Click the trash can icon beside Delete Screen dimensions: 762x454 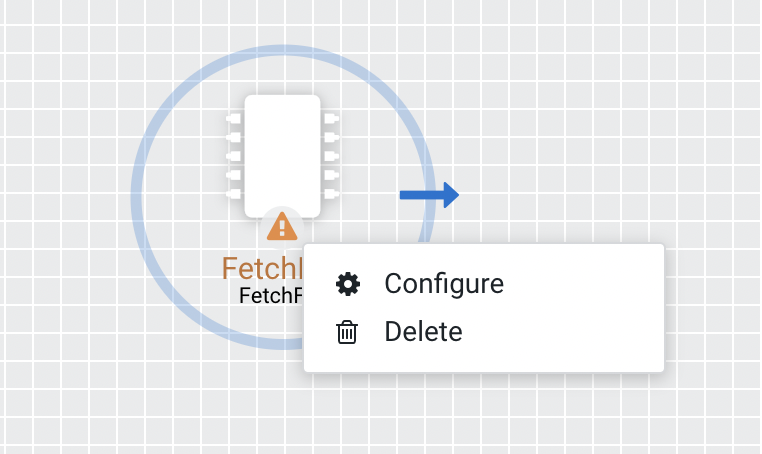347,332
